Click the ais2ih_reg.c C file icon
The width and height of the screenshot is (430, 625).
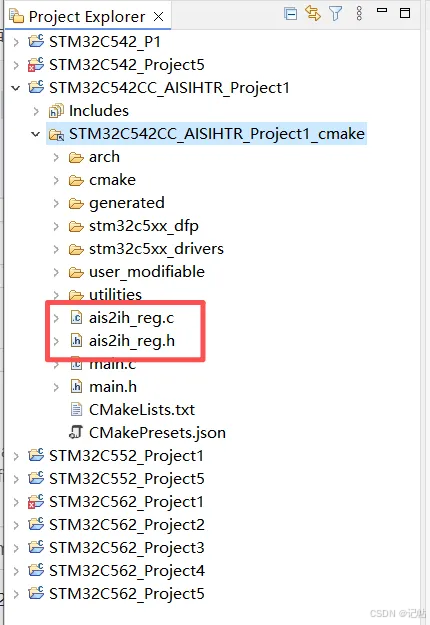tap(76, 318)
